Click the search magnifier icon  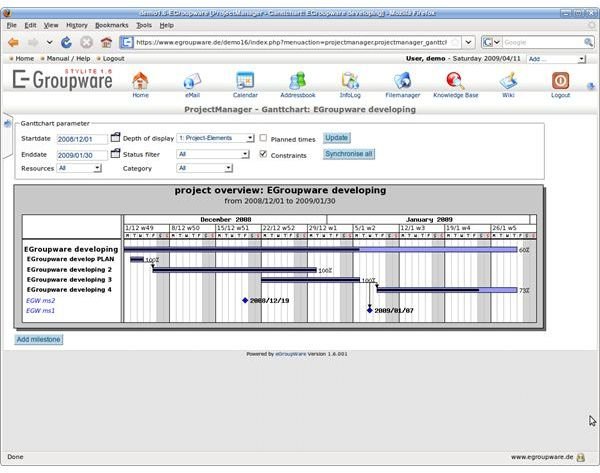tap(588, 42)
